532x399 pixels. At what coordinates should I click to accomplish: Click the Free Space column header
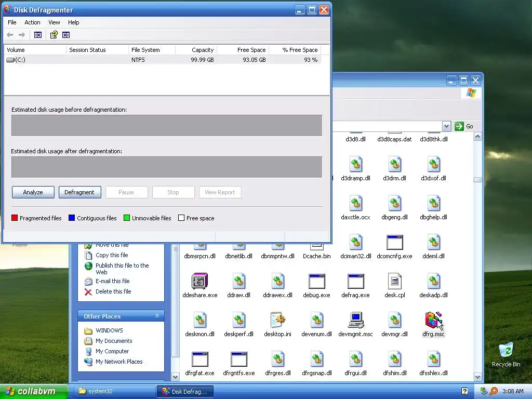[243, 50]
